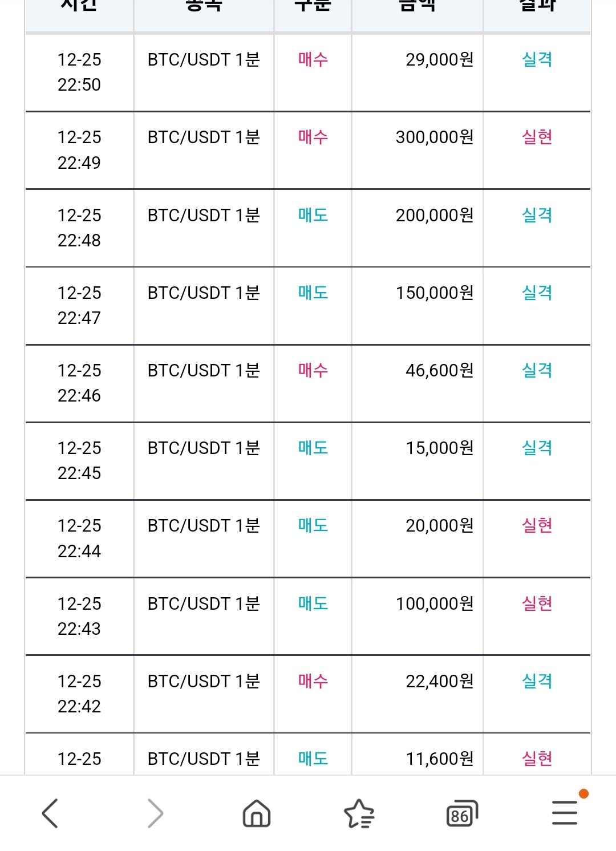Select the 실격 result in 22:50 row
This screenshot has height=851, width=616.
click(537, 59)
